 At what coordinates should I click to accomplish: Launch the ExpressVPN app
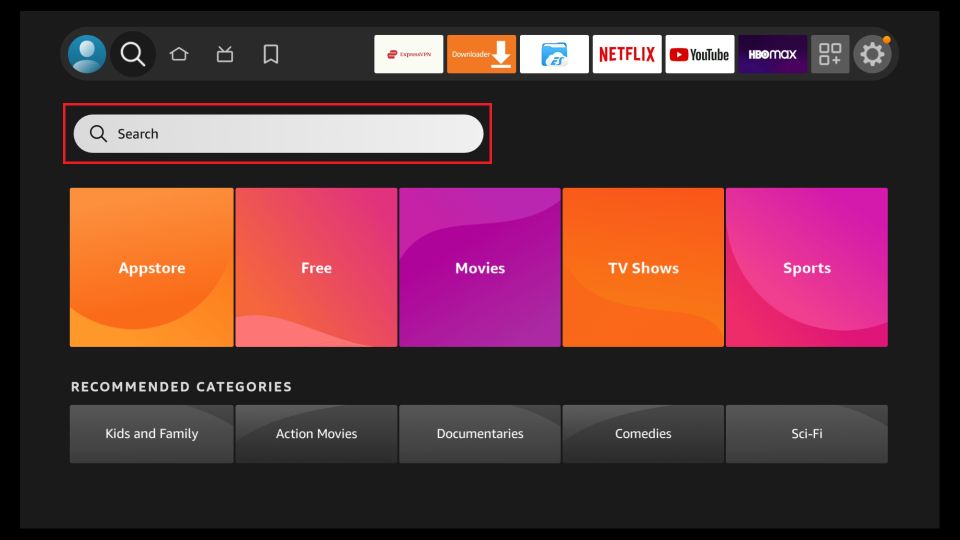click(408, 54)
